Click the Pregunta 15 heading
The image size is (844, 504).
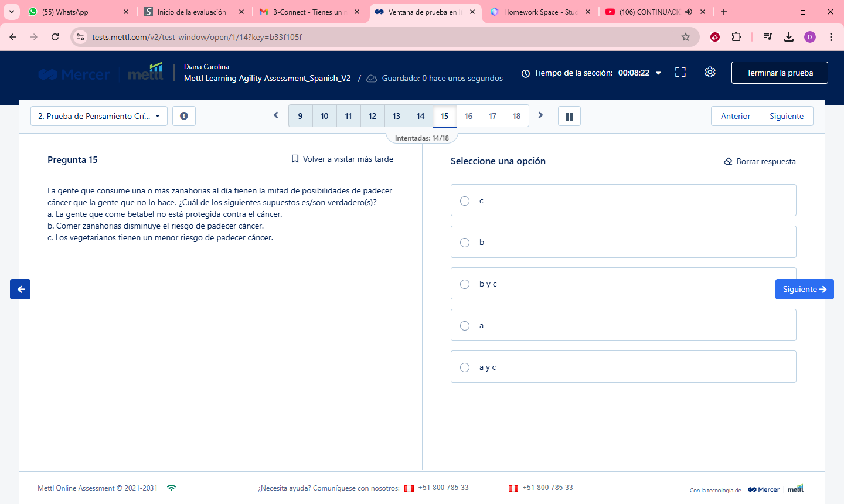click(73, 160)
